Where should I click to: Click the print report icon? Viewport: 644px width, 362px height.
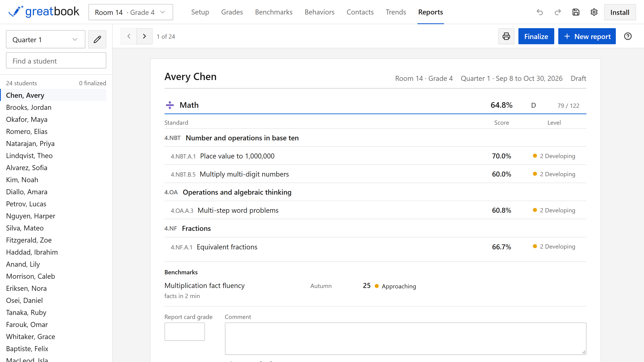(x=506, y=36)
